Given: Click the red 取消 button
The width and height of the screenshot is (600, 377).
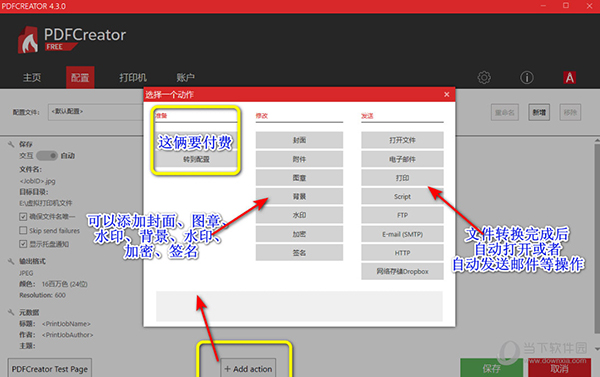Looking at the screenshot, I should 559,368.
